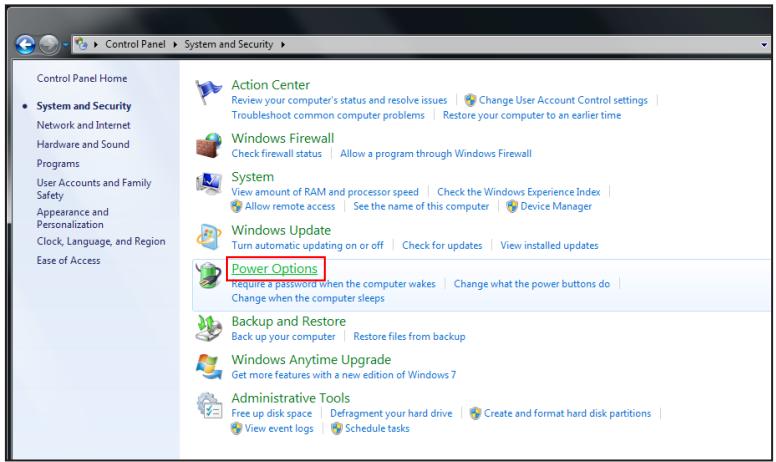Open Hardware and Sound category

point(83,144)
